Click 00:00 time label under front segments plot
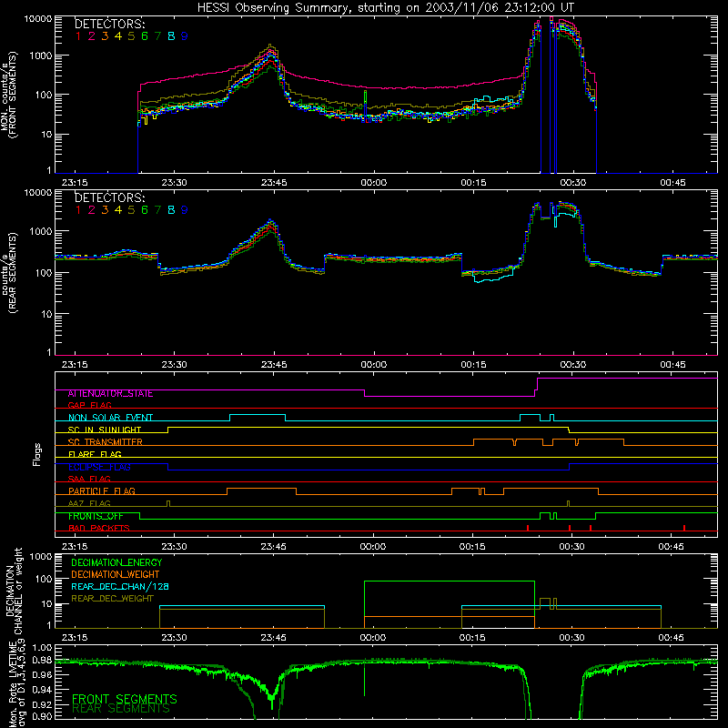The image size is (728, 728). [374, 183]
